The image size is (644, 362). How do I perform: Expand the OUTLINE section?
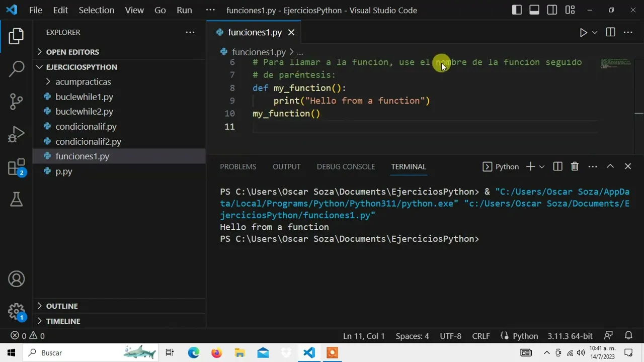(x=119, y=306)
